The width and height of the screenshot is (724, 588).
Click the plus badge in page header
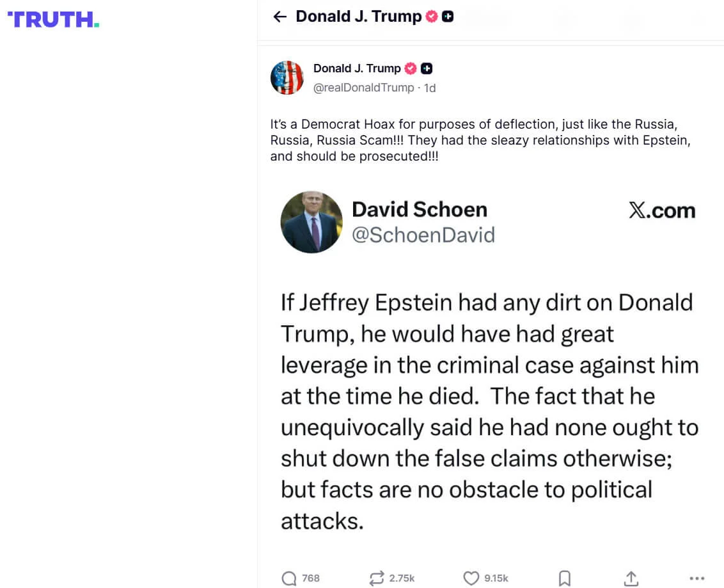pos(448,17)
